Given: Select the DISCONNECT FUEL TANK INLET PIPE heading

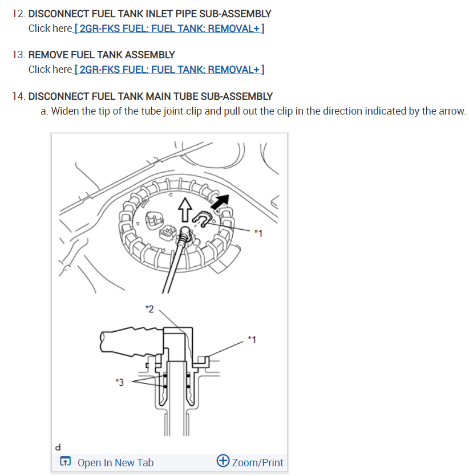Looking at the screenshot, I should (x=149, y=14).
